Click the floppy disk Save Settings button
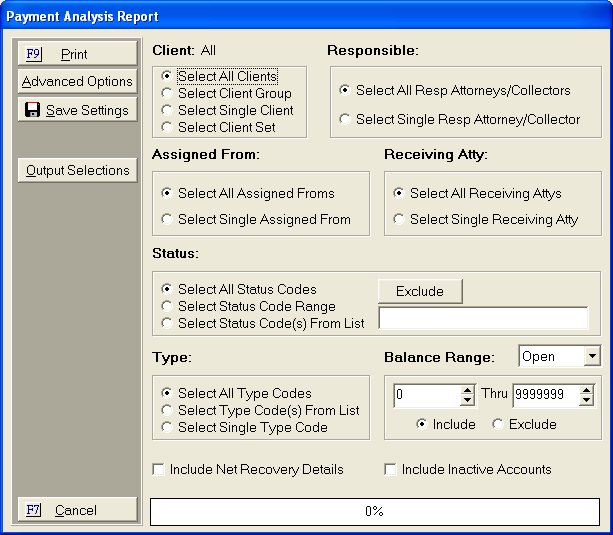Viewport: 613px width, 535px height. 77,110
